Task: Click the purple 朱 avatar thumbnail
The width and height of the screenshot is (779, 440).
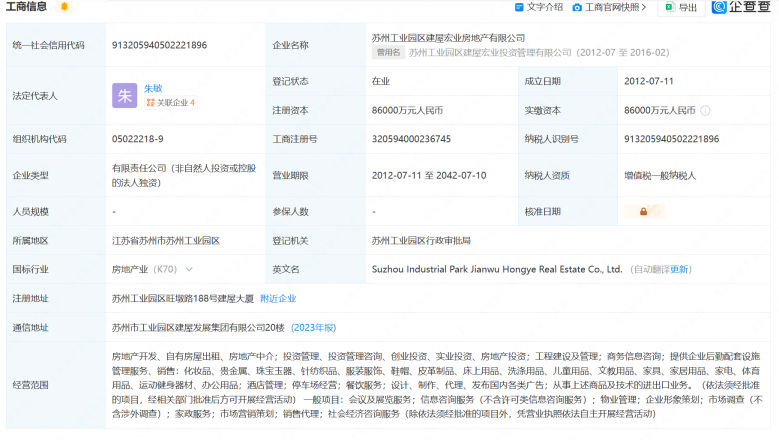Action: [124, 95]
